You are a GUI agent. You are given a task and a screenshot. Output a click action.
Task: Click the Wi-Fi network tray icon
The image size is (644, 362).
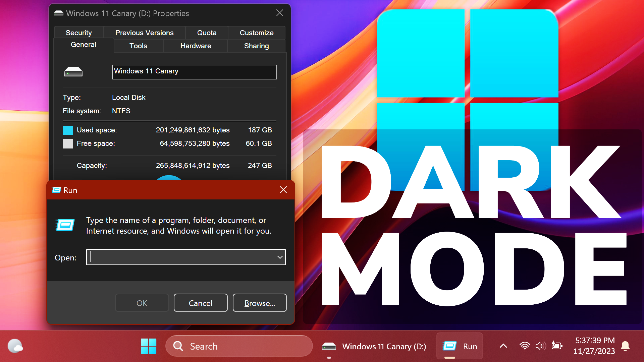525,346
